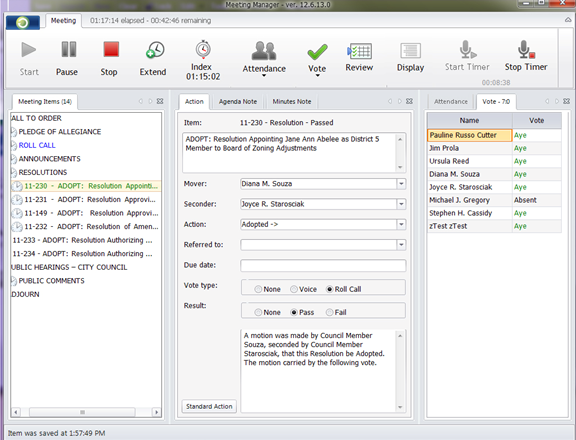The image size is (576, 440).
Task: Click the Vote column header
Action: 536,120
